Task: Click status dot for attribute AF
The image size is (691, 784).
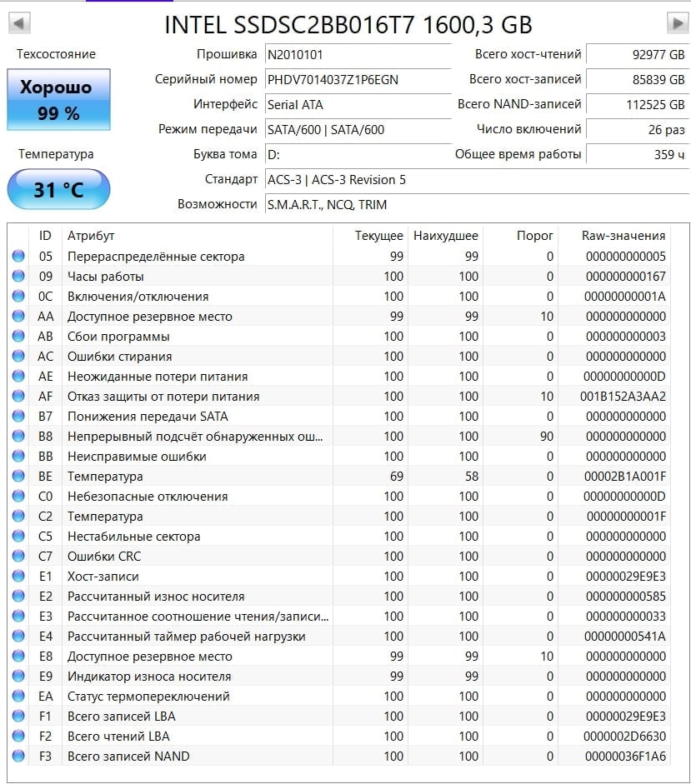Action: coord(18,396)
